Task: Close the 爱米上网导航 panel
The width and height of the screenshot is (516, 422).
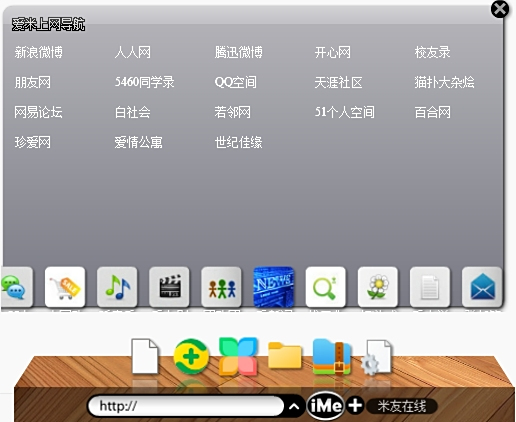Action: click(500, 9)
